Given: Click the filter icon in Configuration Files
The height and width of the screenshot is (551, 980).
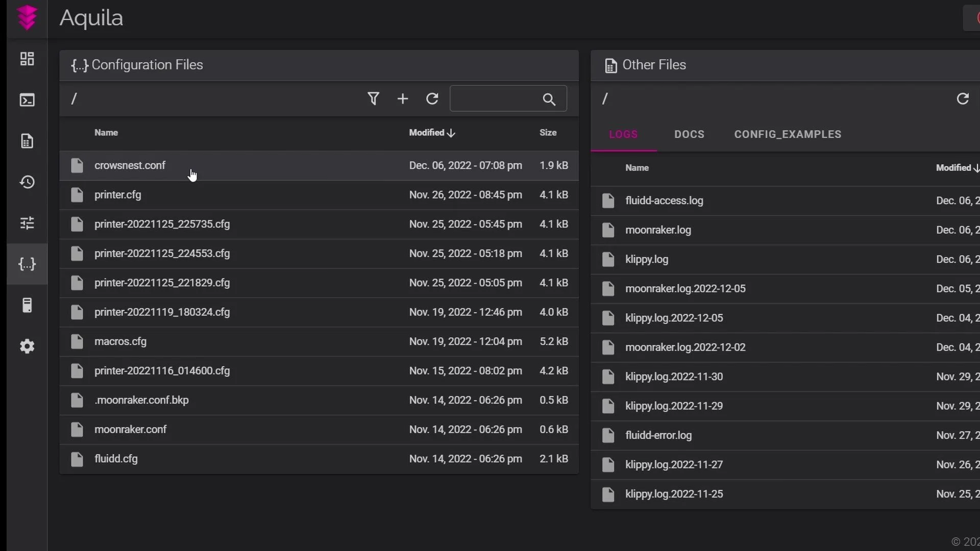Looking at the screenshot, I should [x=373, y=98].
